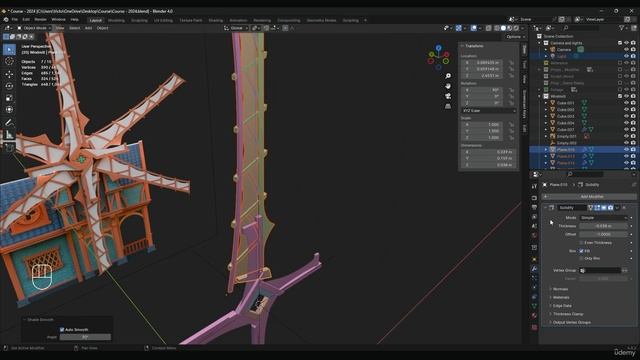640x360 pixels.
Task: Adjust the Solidify Thickness field
Action: (x=603, y=226)
